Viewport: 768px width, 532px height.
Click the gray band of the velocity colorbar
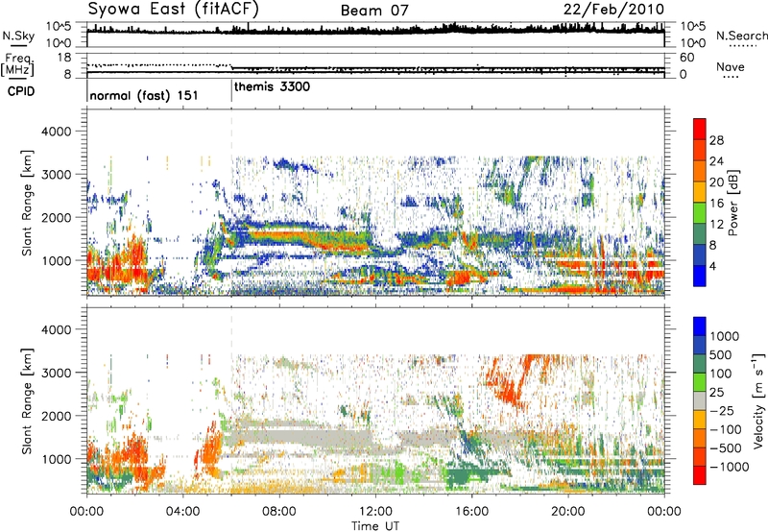[x=700, y=400]
